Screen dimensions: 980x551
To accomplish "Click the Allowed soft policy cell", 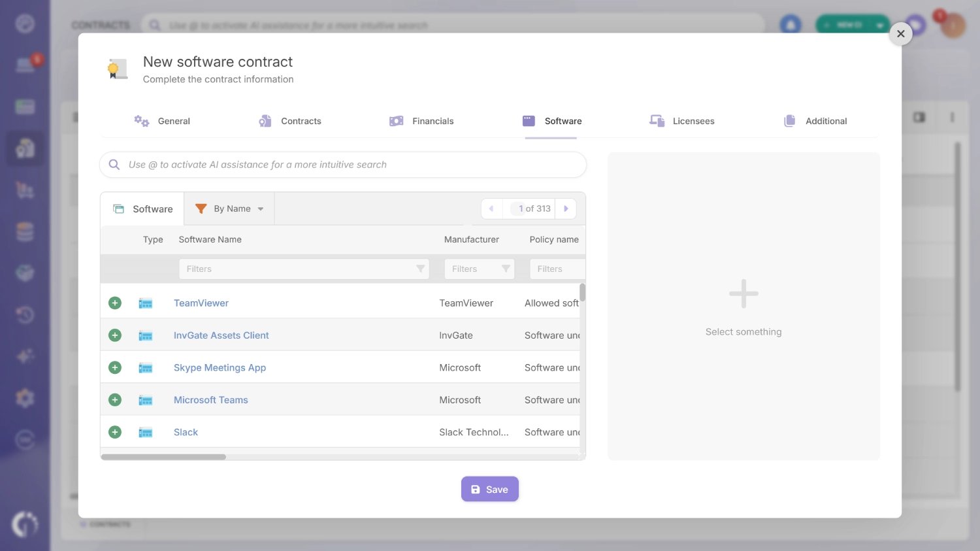I will point(551,303).
